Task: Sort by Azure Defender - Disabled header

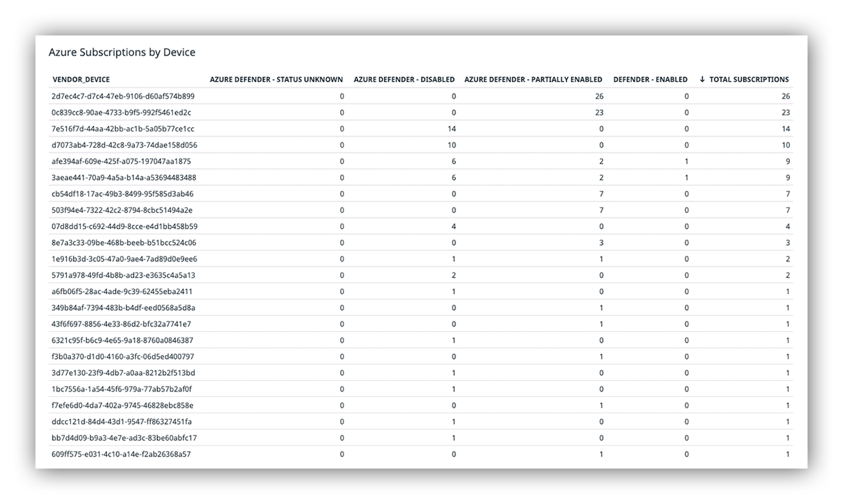Action: [x=404, y=80]
